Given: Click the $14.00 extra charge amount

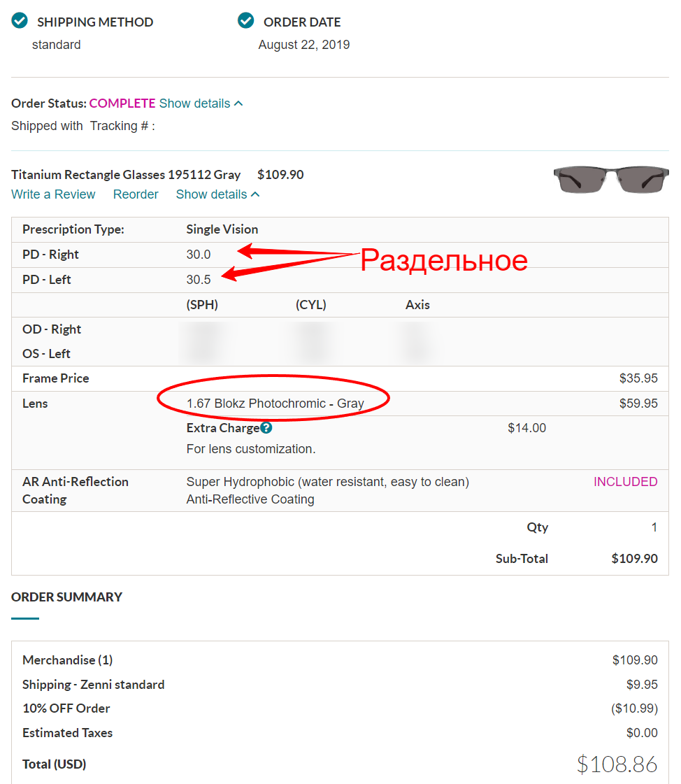Looking at the screenshot, I should click(526, 428).
